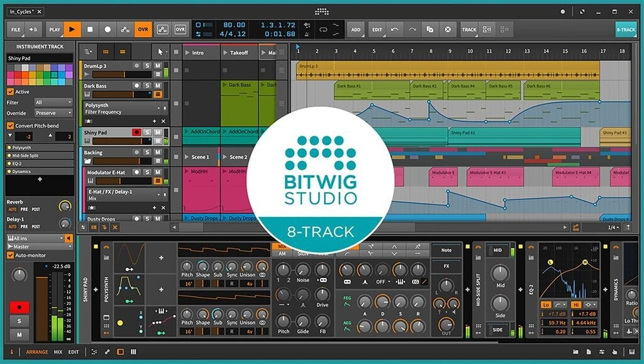Open the Override dropdown set to Preserve

[53, 113]
